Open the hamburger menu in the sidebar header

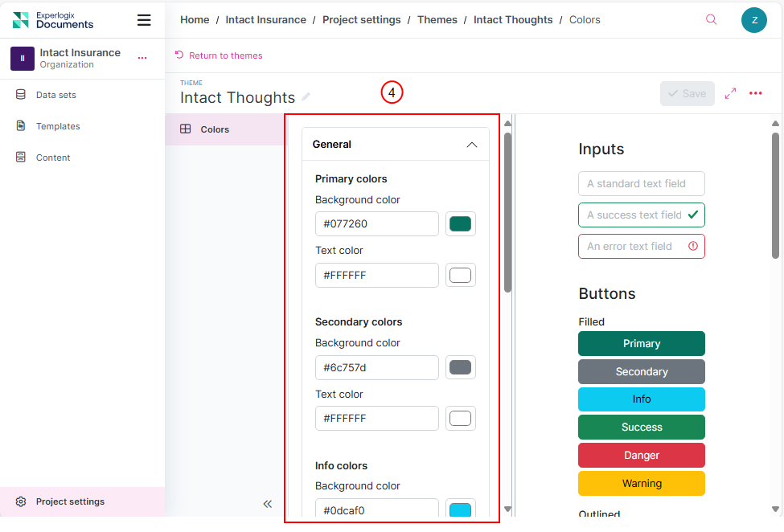(x=144, y=20)
